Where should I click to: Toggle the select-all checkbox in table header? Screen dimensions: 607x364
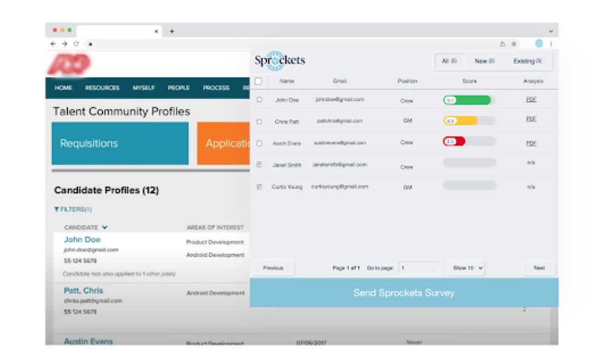(258, 81)
